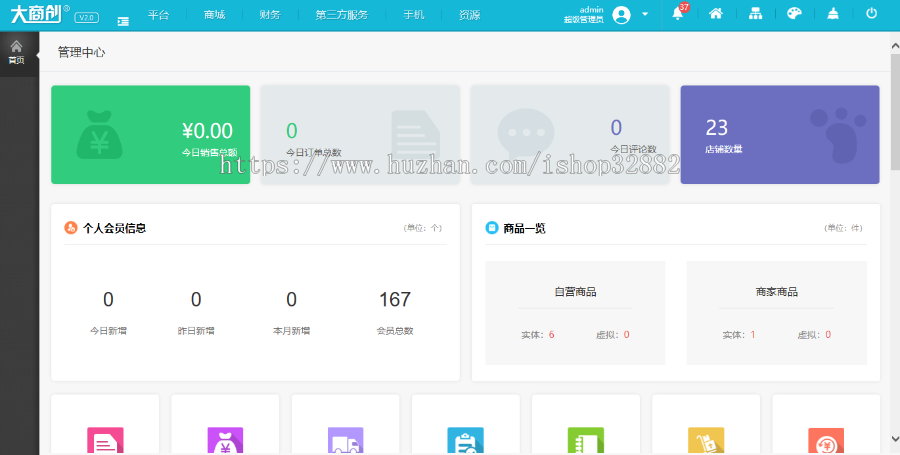This screenshot has height=455, width=900.
Task: Click the green notebook shortcut icon
Action: [585, 441]
